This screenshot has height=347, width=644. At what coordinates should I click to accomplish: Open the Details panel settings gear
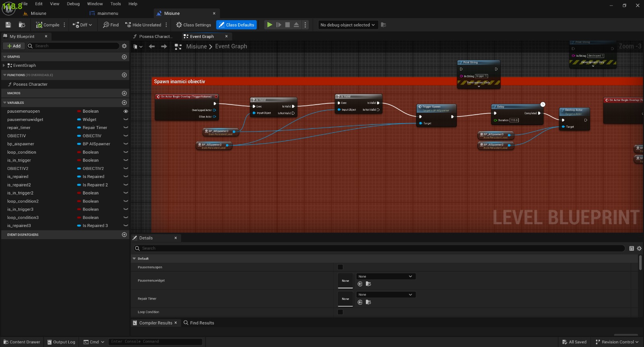(x=639, y=248)
